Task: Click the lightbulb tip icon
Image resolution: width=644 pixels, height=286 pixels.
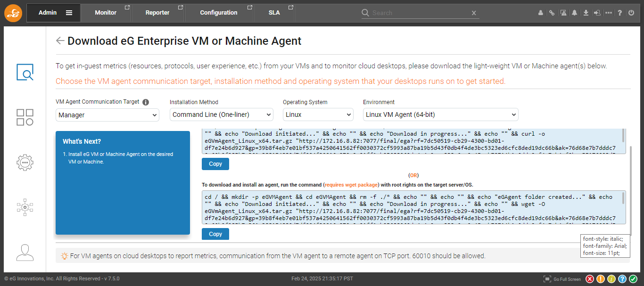Action: (65, 256)
